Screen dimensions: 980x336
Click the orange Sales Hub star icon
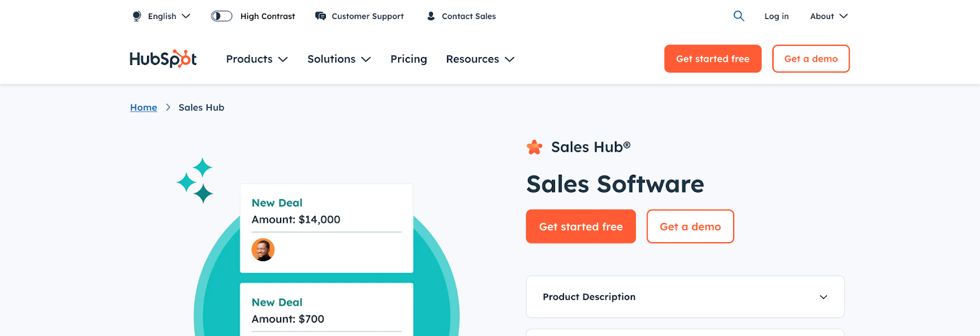tap(535, 147)
